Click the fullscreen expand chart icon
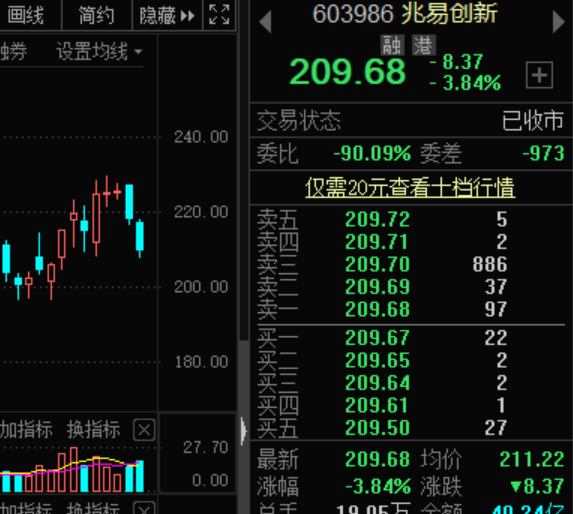573x514 pixels. (219, 15)
